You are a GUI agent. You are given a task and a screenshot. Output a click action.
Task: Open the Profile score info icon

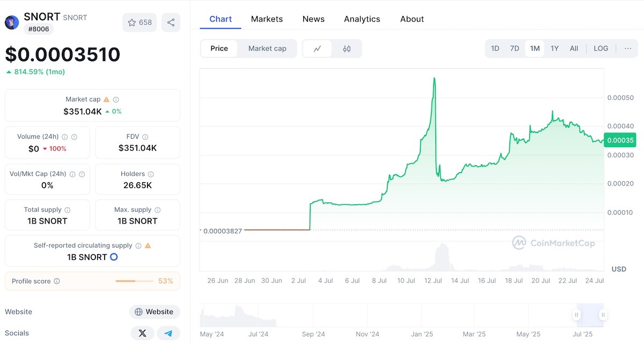pyautogui.click(x=57, y=281)
